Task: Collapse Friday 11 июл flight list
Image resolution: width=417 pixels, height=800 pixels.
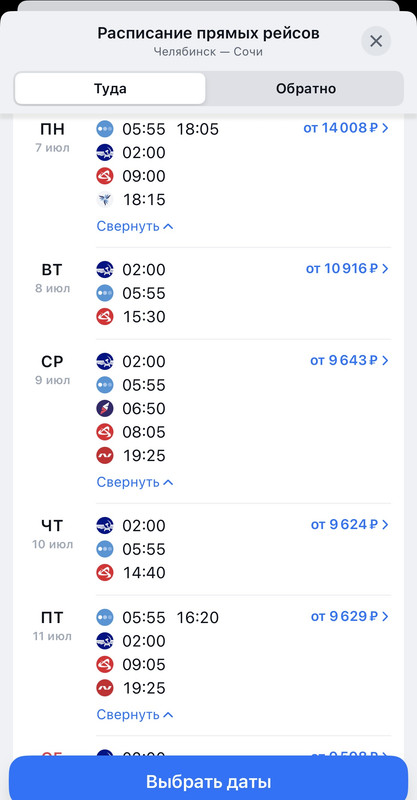Action: point(135,715)
